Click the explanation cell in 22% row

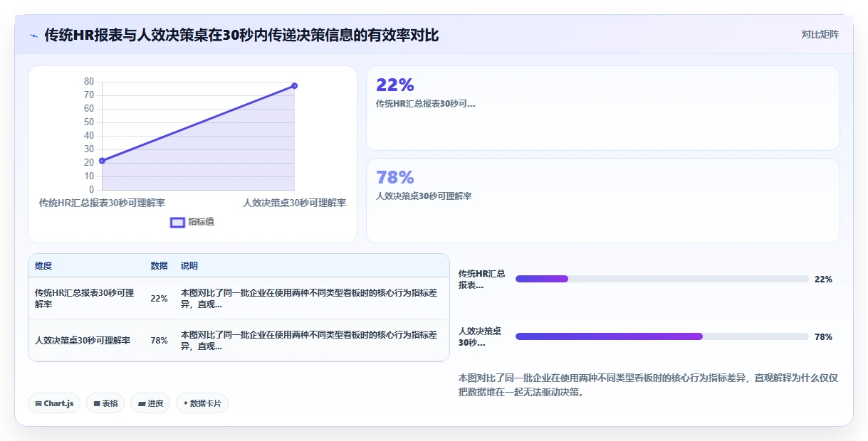(309, 299)
